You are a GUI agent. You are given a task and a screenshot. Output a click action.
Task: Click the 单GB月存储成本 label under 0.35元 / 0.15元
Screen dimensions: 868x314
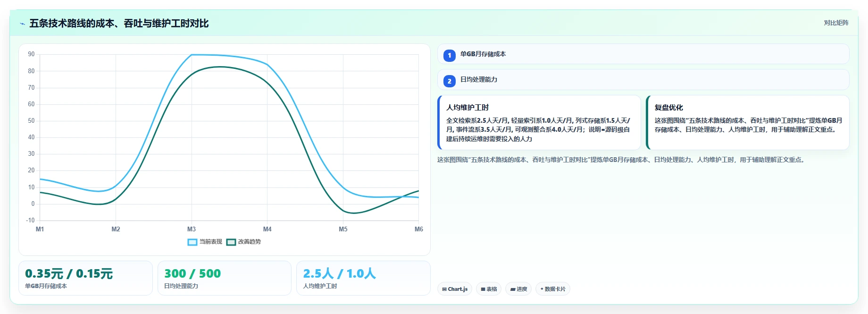[x=46, y=286]
